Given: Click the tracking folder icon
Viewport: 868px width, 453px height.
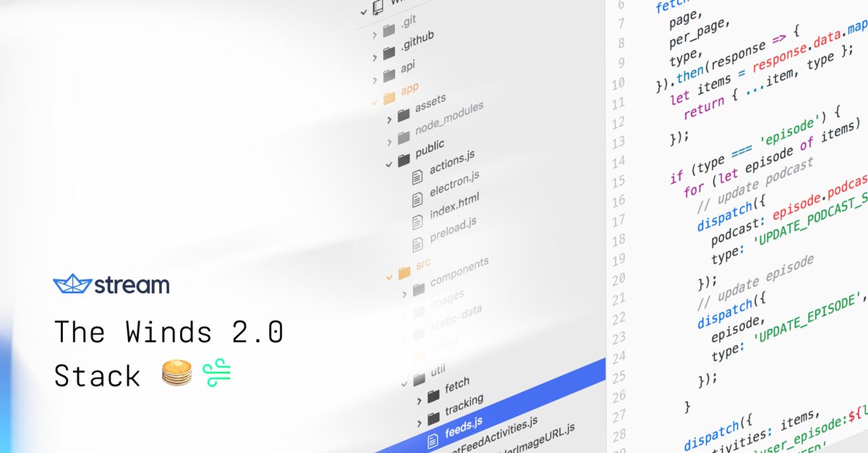Looking at the screenshot, I should point(433,418).
